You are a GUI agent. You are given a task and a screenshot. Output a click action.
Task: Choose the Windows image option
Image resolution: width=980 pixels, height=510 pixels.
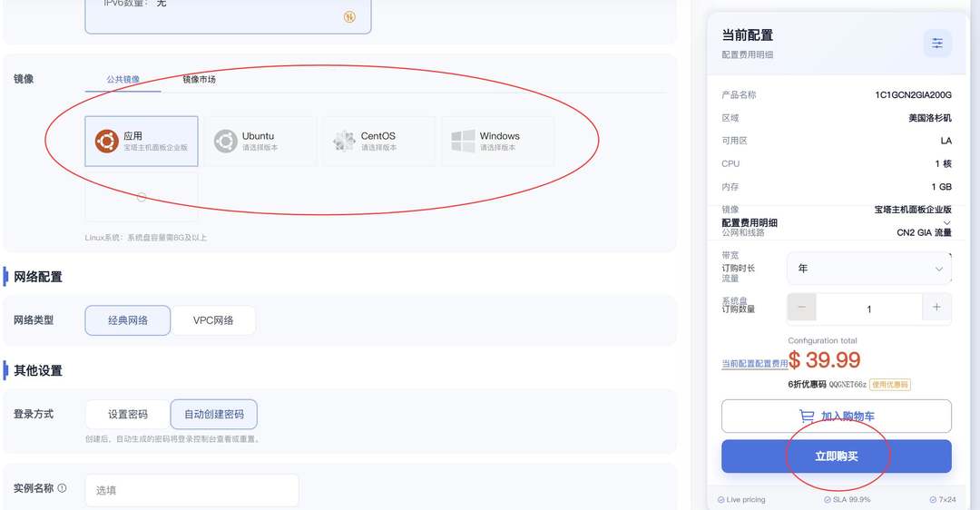pyautogui.click(x=497, y=142)
